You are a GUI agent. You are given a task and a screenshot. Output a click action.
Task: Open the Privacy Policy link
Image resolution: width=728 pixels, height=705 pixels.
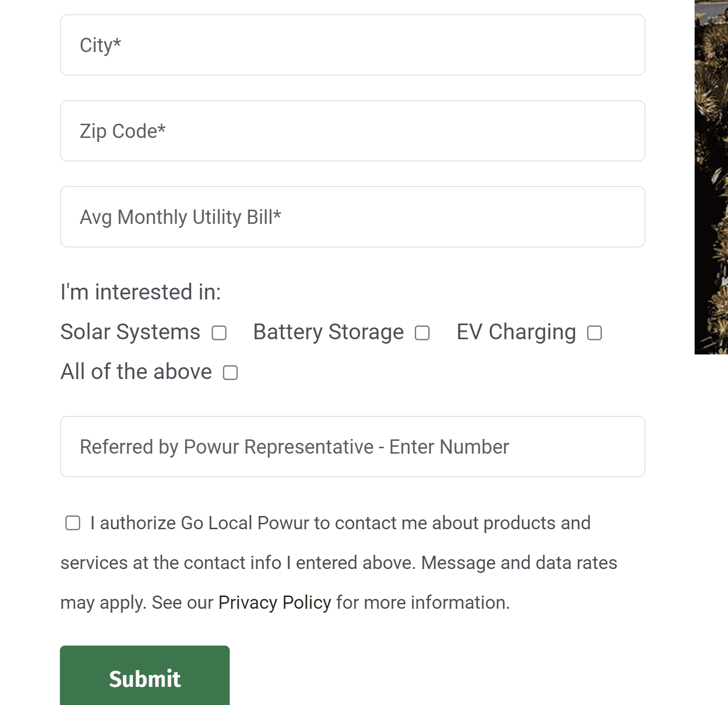[274, 602]
